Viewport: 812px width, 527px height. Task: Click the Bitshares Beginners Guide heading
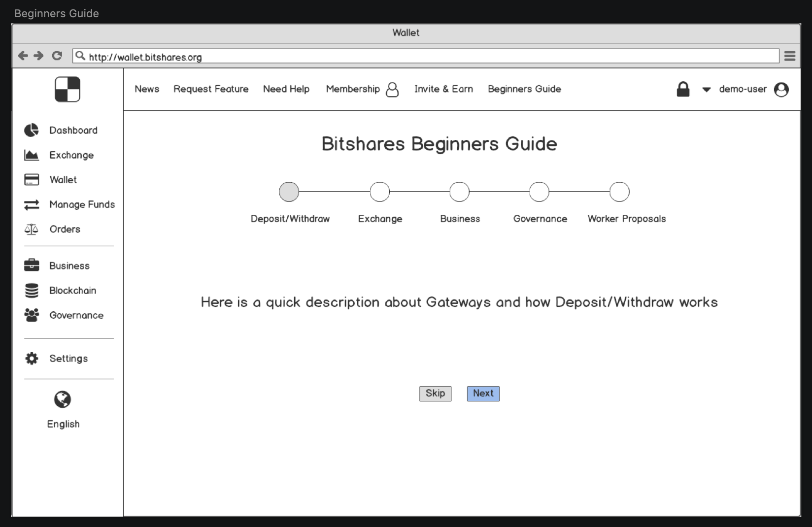[x=440, y=144]
